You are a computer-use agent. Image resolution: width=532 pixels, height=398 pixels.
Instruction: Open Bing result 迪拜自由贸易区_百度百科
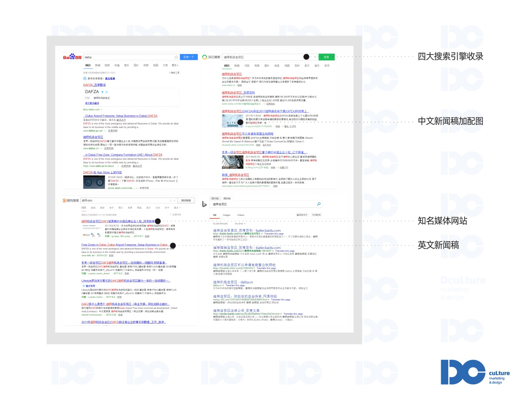pyautogui.click(x=247, y=231)
